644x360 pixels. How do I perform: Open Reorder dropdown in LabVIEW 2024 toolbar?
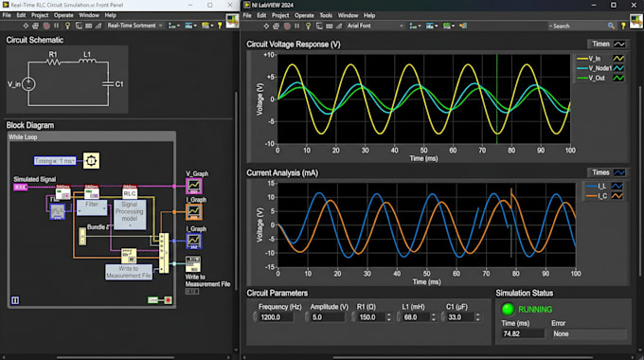pos(449,26)
